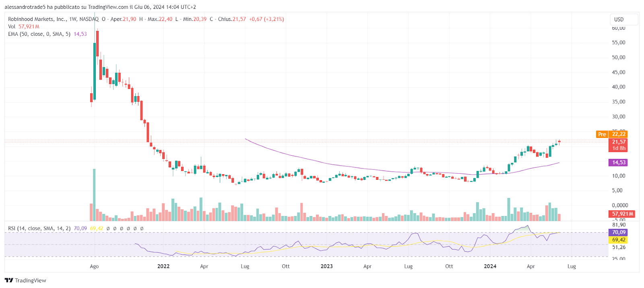The image size is (644, 288).
Task: Click the red 57,921M volume axis tag
Action: pyautogui.click(x=622, y=214)
